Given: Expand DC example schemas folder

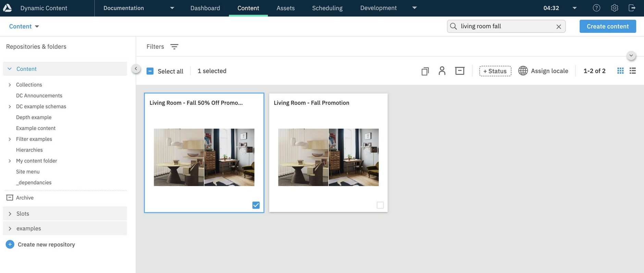Looking at the screenshot, I should click(10, 107).
